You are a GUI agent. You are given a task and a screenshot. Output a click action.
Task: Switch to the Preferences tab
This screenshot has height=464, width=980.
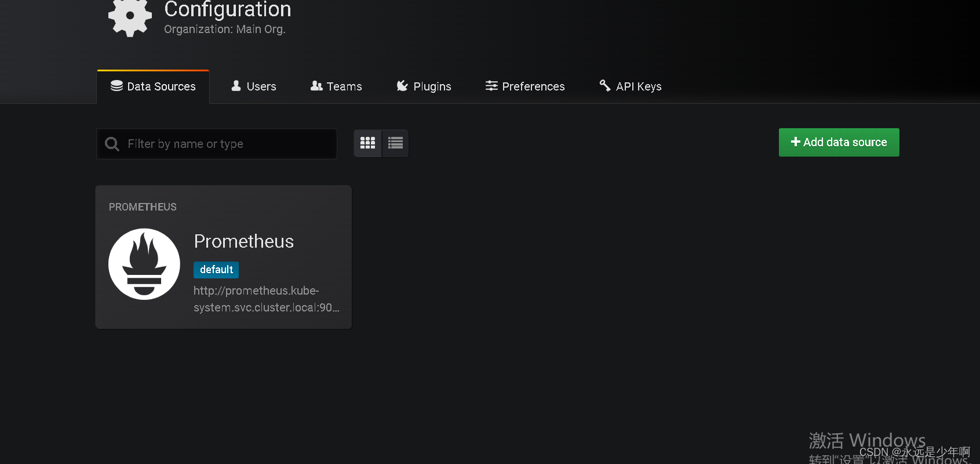click(525, 86)
